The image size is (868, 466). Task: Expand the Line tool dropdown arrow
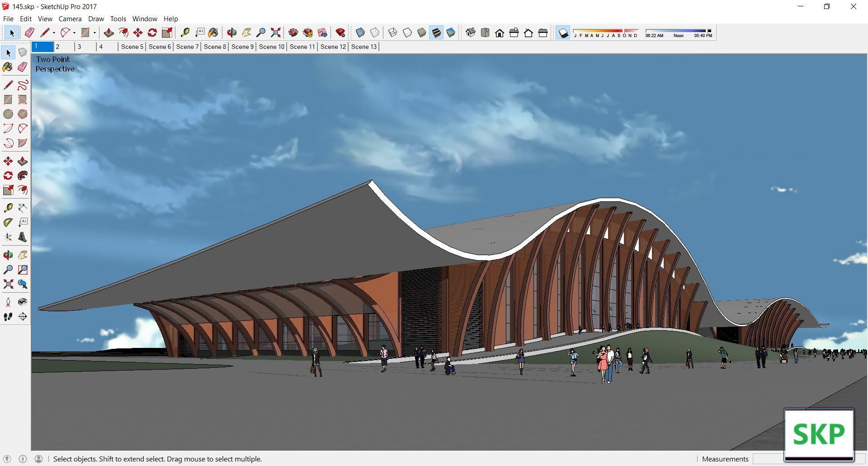(x=54, y=33)
